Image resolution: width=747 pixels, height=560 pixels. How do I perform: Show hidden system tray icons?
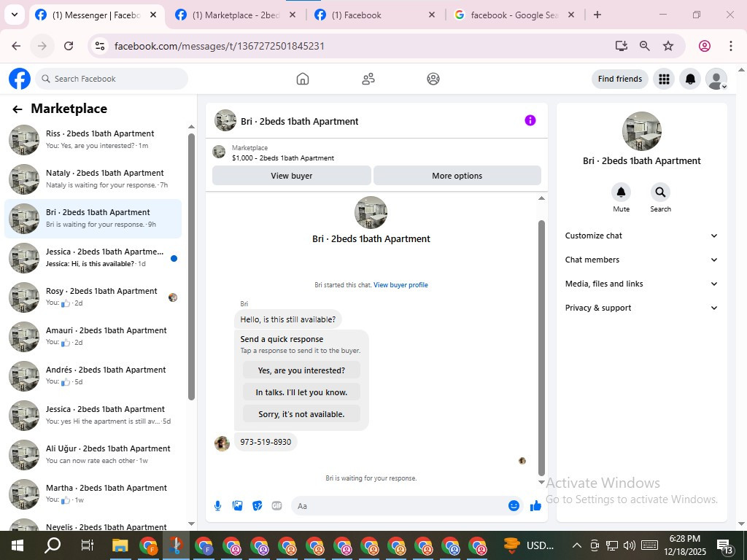pyautogui.click(x=576, y=545)
